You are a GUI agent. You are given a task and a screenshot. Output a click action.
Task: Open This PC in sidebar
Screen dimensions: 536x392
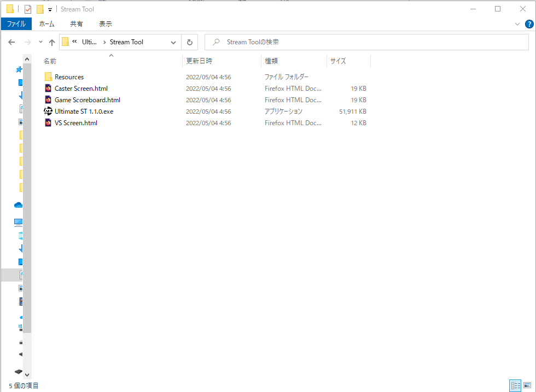coord(19,223)
